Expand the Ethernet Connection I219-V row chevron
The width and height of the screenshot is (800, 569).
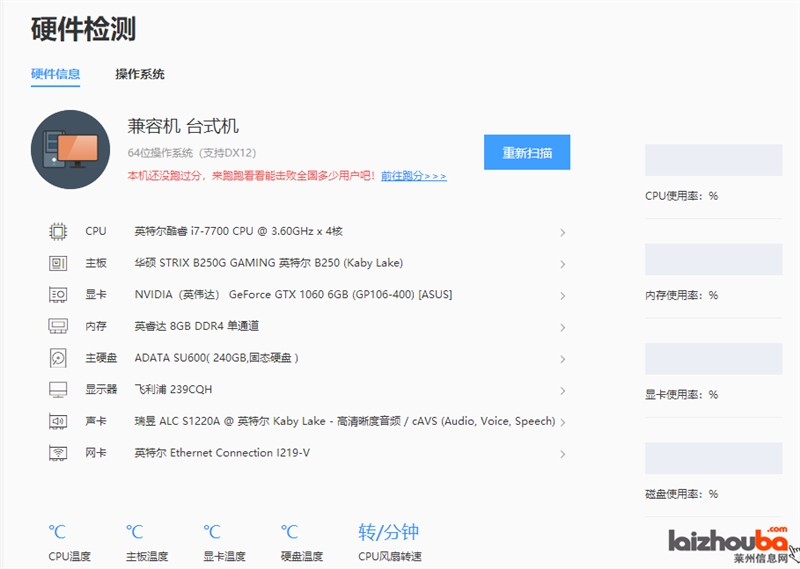[563, 454]
